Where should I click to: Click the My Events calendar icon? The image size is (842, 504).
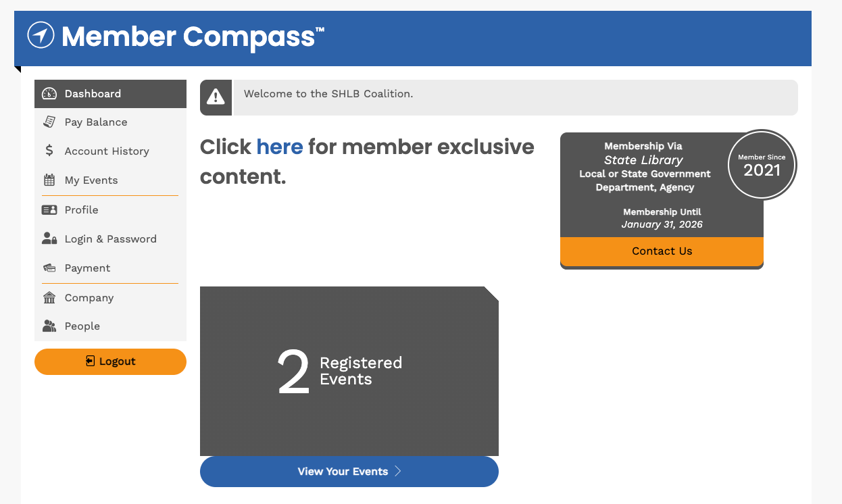click(x=49, y=180)
